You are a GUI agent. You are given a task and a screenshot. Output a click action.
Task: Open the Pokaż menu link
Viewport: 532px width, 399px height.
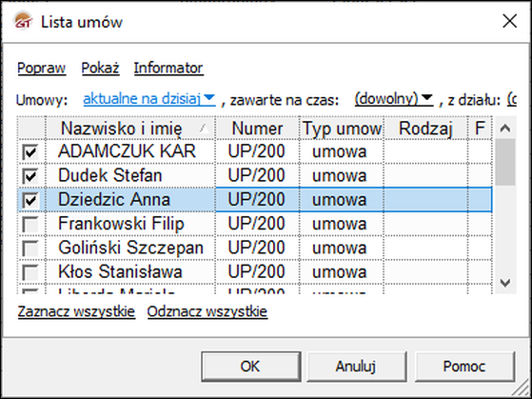pos(101,68)
